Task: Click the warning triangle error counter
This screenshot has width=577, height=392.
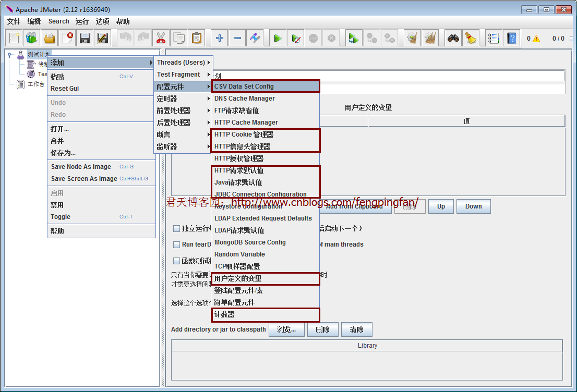Action: (x=536, y=39)
